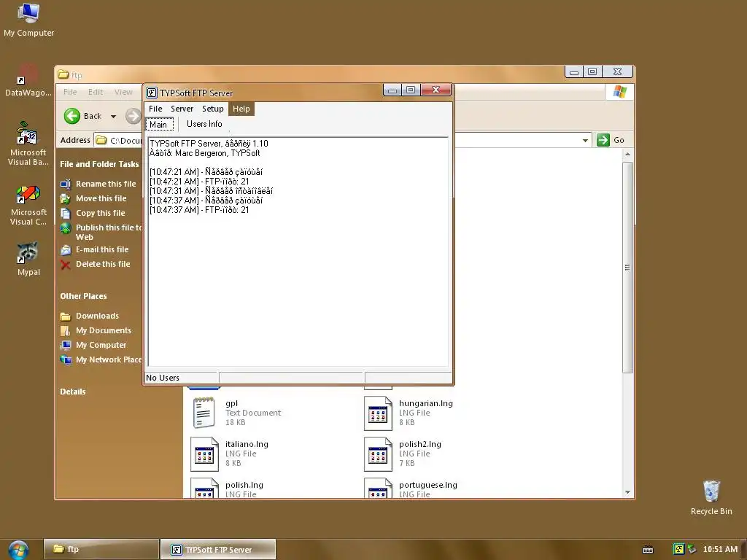747x560 pixels.
Task: Click TYPSoft FTP Server taskbar button
Action: pyautogui.click(x=217, y=550)
